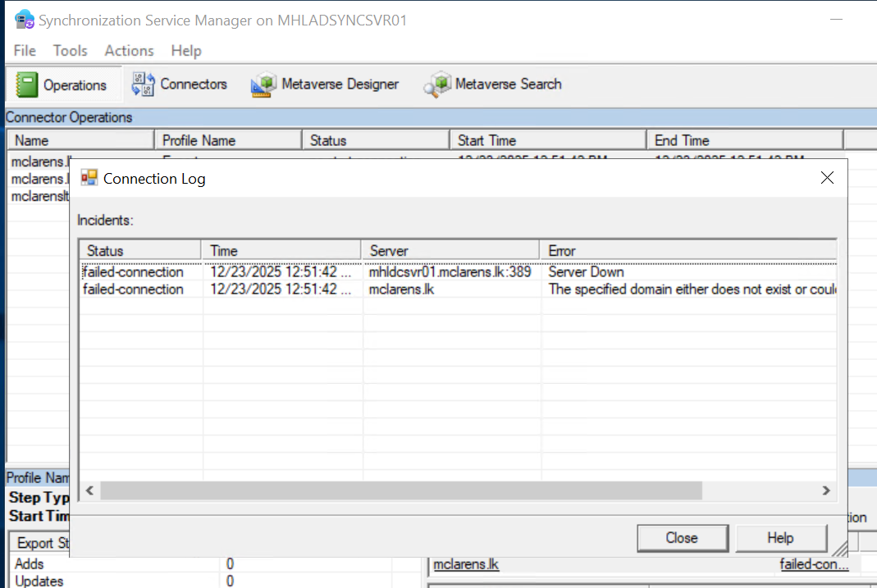Open the Connectors view

(x=180, y=84)
